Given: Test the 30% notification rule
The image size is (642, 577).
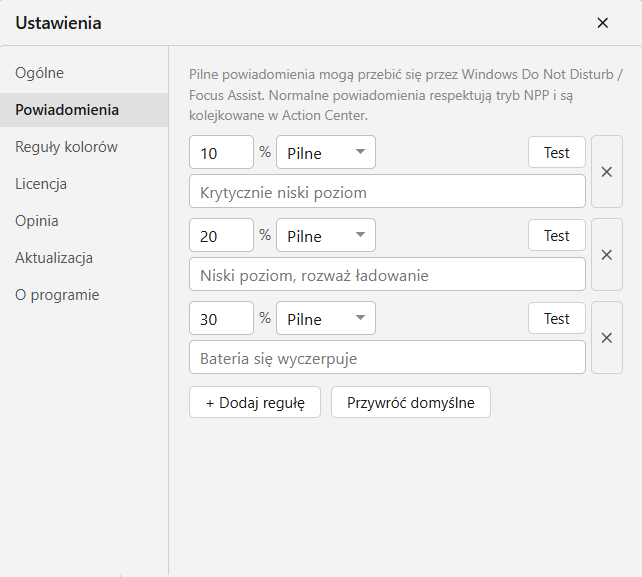Looking at the screenshot, I should [557, 318].
